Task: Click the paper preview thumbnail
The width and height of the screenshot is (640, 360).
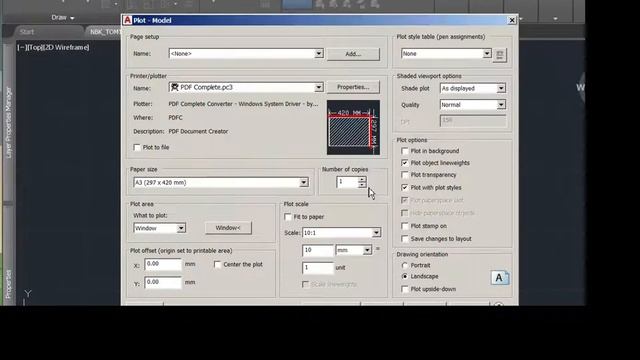Action: pos(353,127)
